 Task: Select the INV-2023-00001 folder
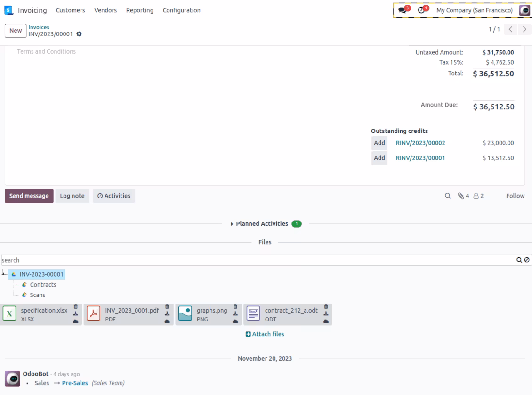pyautogui.click(x=37, y=274)
